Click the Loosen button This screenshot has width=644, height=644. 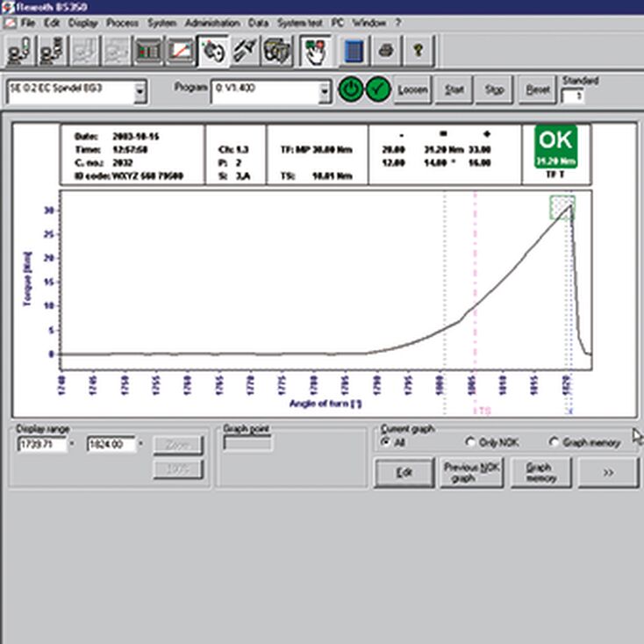coord(412,89)
